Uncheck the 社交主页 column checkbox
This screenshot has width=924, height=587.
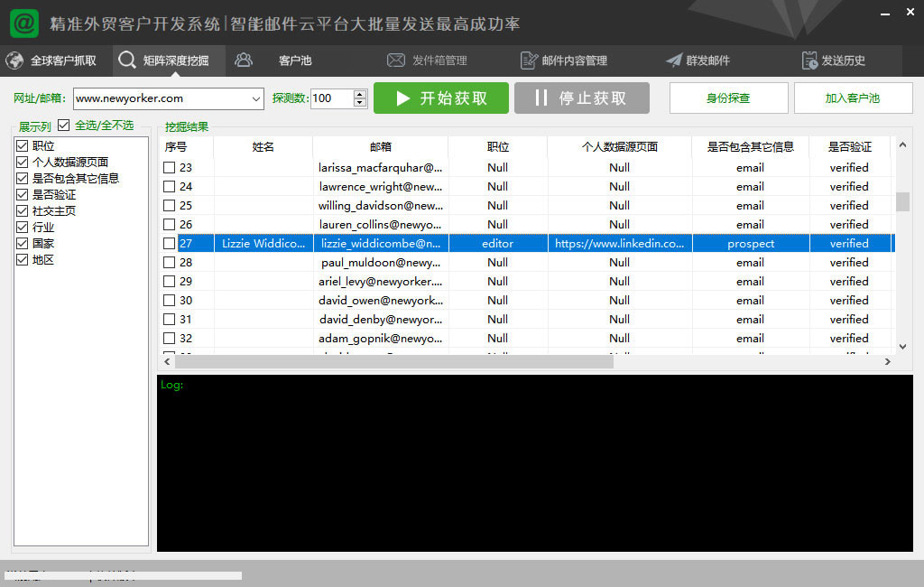pyautogui.click(x=23, y=211)
